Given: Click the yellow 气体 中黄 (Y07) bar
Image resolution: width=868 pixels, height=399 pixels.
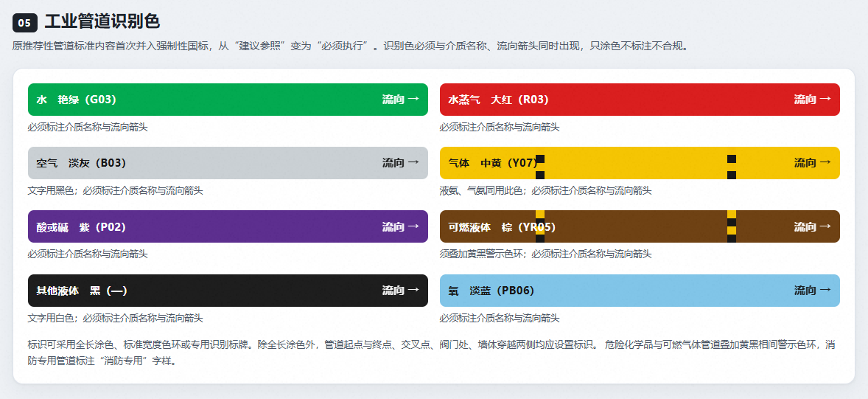Looking at the screenshot, I should pyautogui.click(x=640, y=163).
